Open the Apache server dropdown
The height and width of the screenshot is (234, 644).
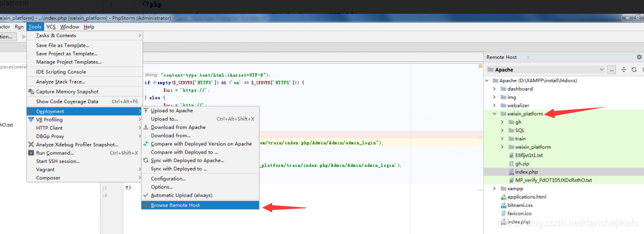tap(546, 70)
